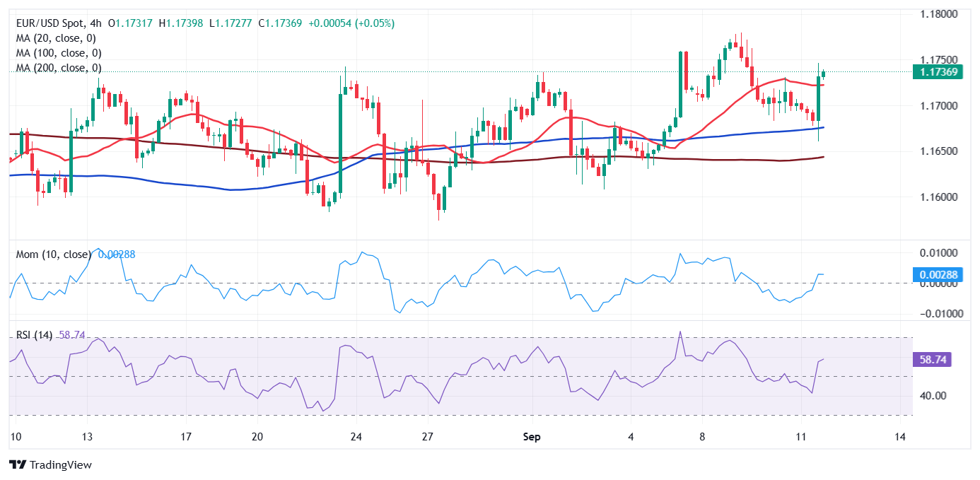This screenshot has width=980, height=480.
Task: Select the EUR/USD Spot symbol title
Action: (48, 23)
